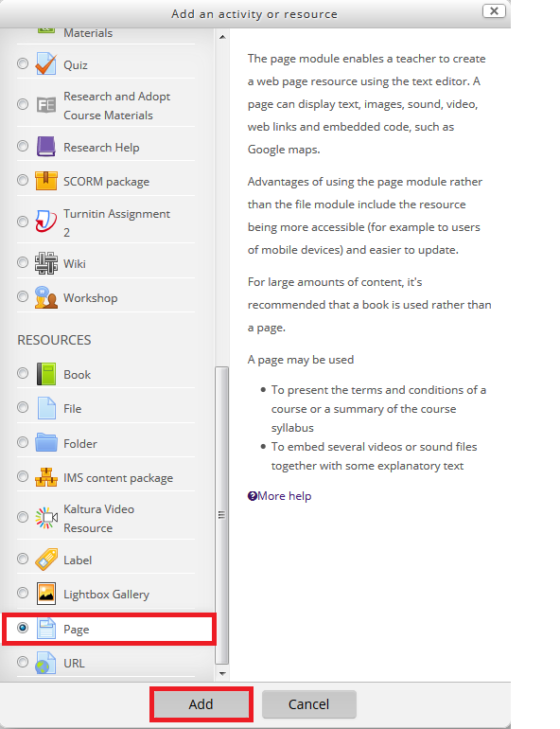The image size is (560, 729).
Task: Click the File label text
Action: click(x=73, y=409)
